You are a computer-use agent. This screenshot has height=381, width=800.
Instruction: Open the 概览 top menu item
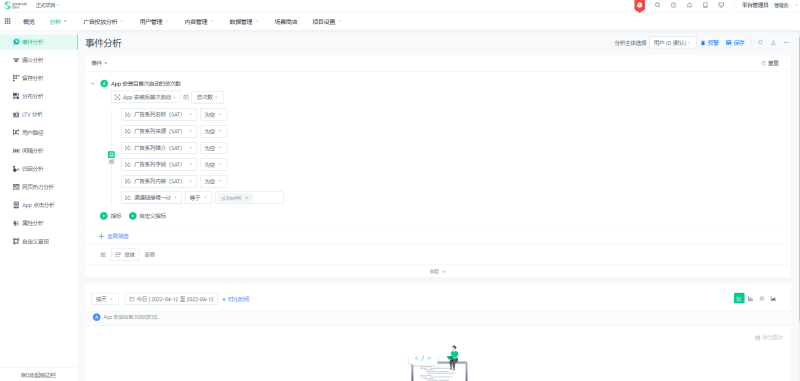pyautogui.click(x=29, y=22)
